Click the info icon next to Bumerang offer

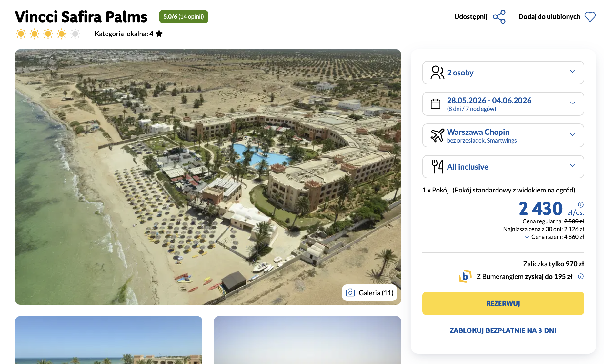point(580,276)
